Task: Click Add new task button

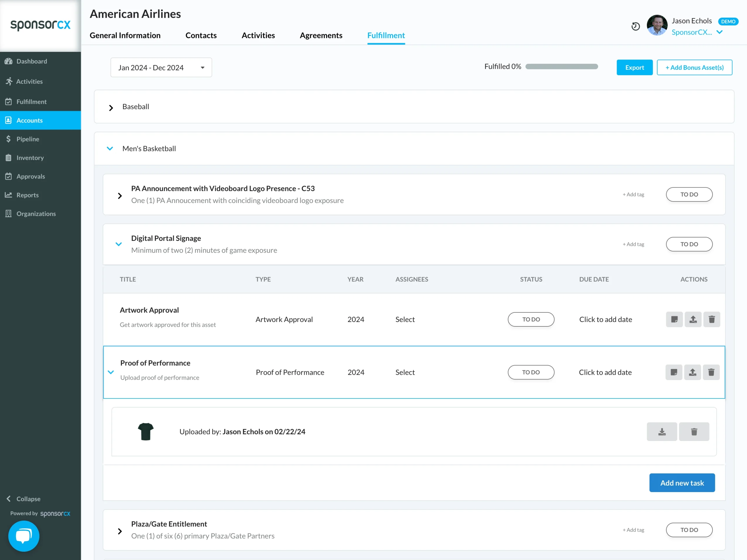Action: (x=682, y=483)
